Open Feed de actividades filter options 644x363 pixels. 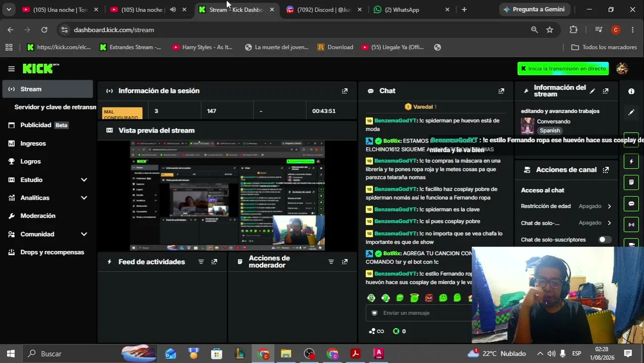pyautogui.click(x=201, y=262)
